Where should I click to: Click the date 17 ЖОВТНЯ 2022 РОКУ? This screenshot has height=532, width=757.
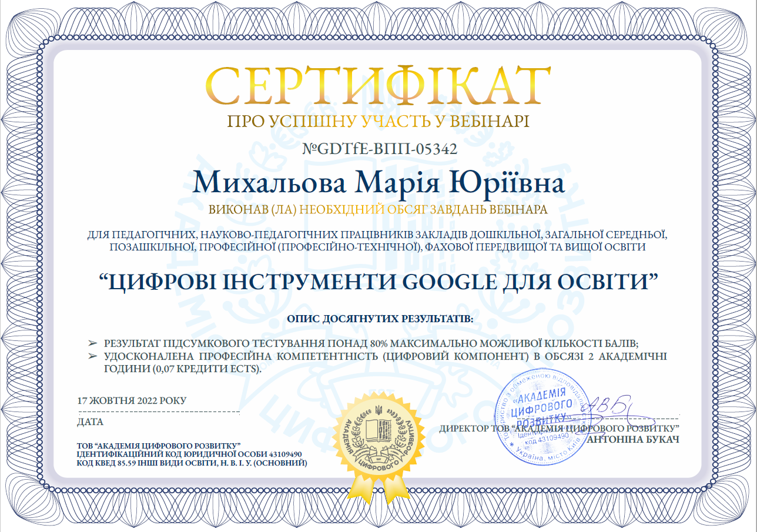coord(132,401)
